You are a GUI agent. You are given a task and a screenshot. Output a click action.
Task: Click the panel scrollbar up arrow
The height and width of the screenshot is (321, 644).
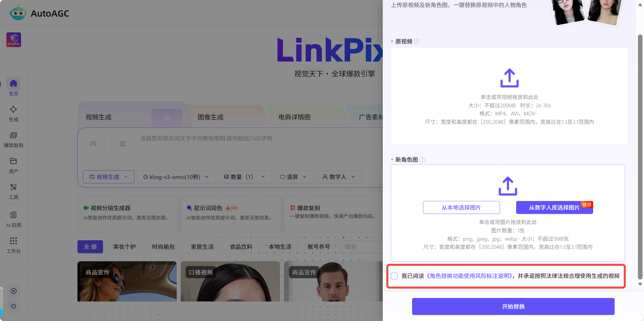640,5
